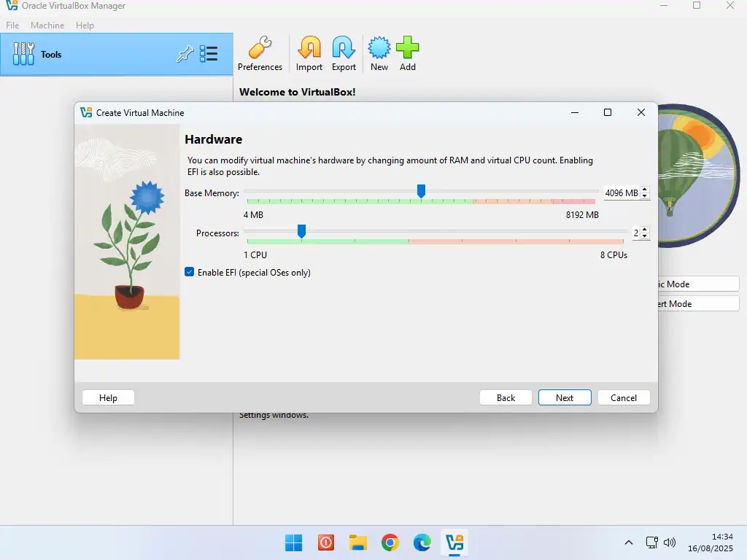The height and width of the screenshot is (560, 747).
Task: Go Back to the previous wizard step
Action: (506, 397)
